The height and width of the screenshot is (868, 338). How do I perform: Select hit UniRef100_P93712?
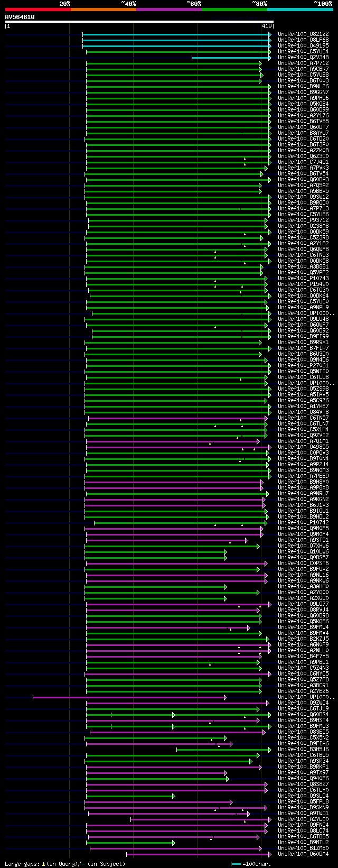tap(303, 220)
